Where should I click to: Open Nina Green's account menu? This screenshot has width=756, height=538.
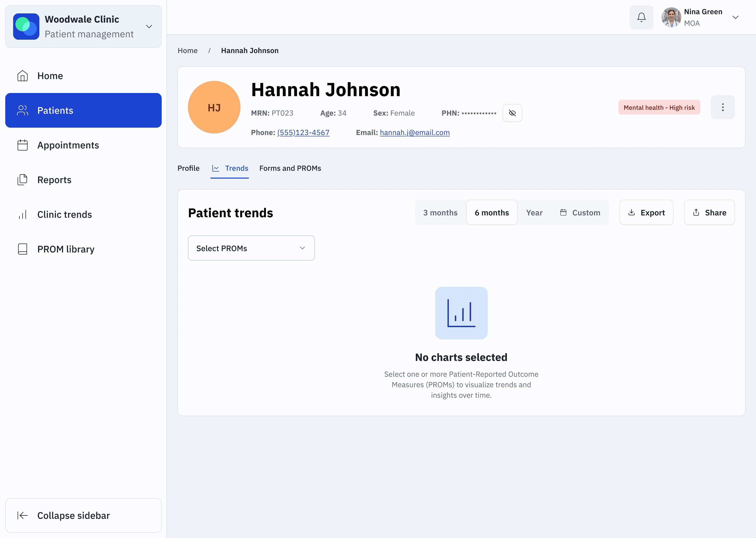[x=736, y=17]
